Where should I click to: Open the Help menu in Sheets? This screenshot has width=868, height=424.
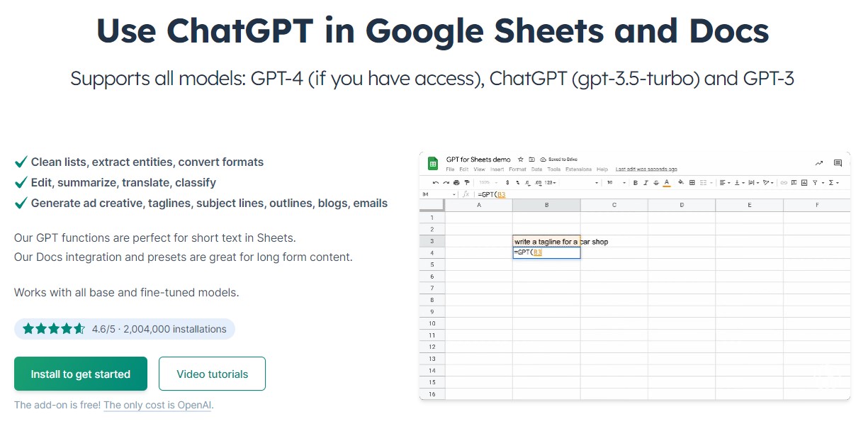click(602, 169)
